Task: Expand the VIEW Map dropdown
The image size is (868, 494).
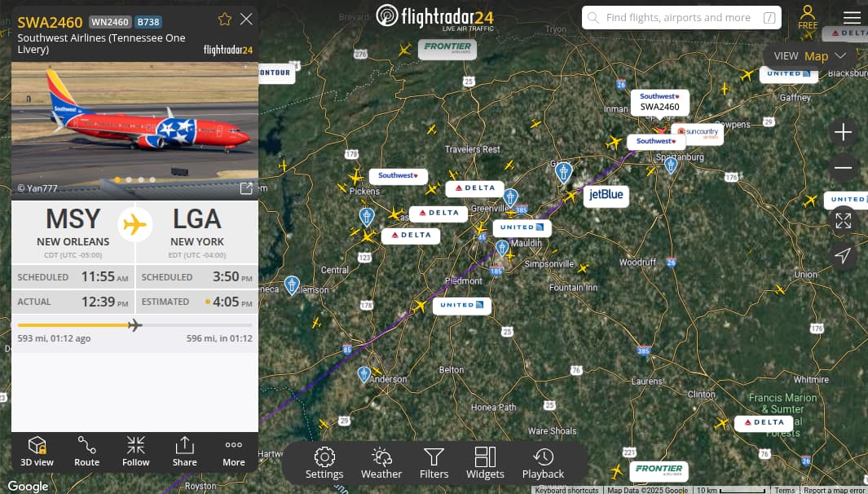Action: click(x=811, y=56)
